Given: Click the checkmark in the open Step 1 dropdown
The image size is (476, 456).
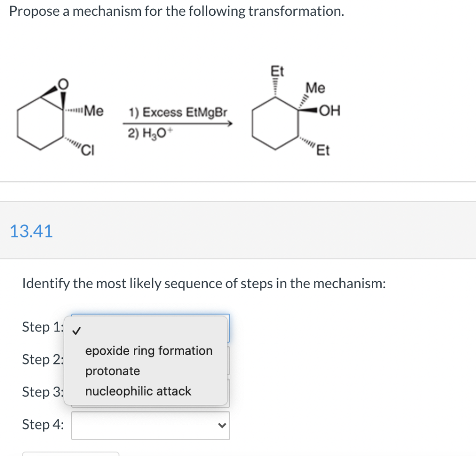Looking at the screenshot, I should click(77, 330).
